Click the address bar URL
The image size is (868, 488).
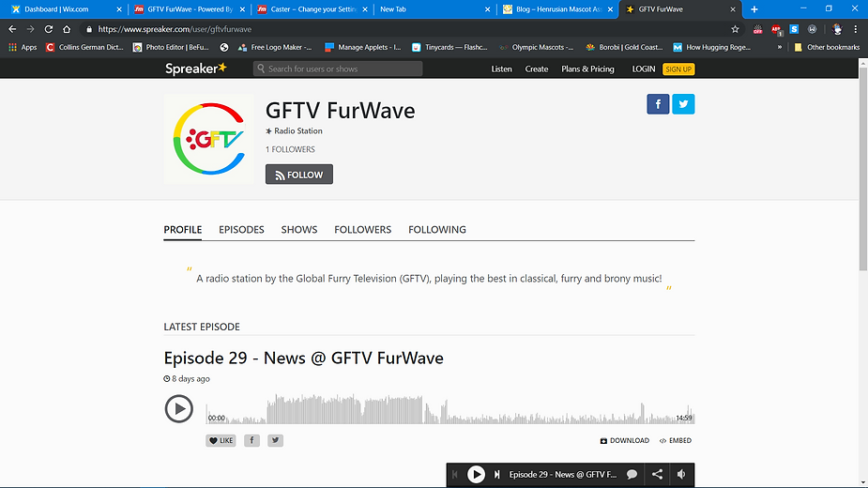tap(175, 29)
